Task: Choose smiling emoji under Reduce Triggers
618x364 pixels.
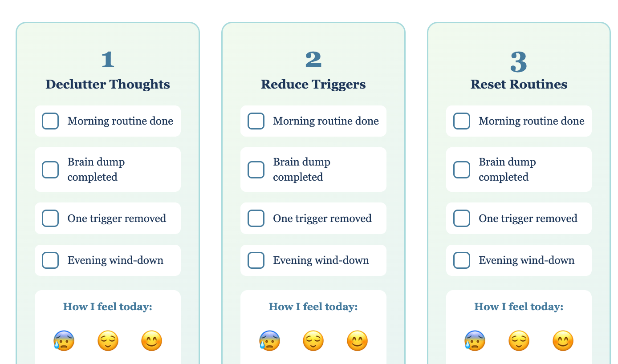Action: coord(358,341)
